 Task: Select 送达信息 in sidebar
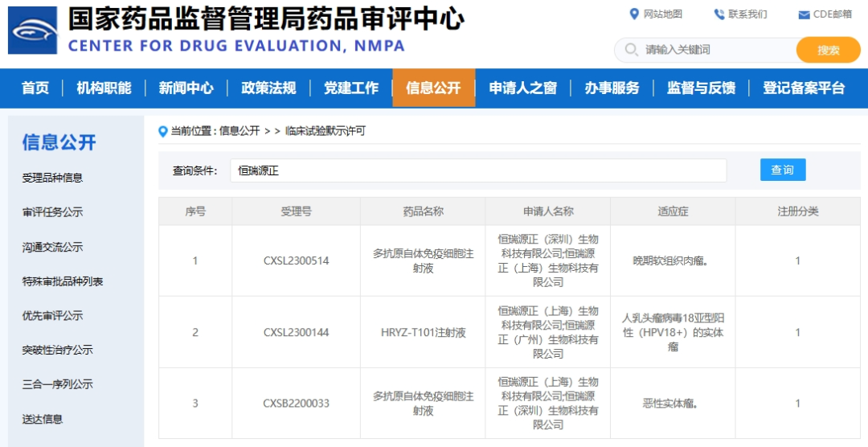[43, 419]
